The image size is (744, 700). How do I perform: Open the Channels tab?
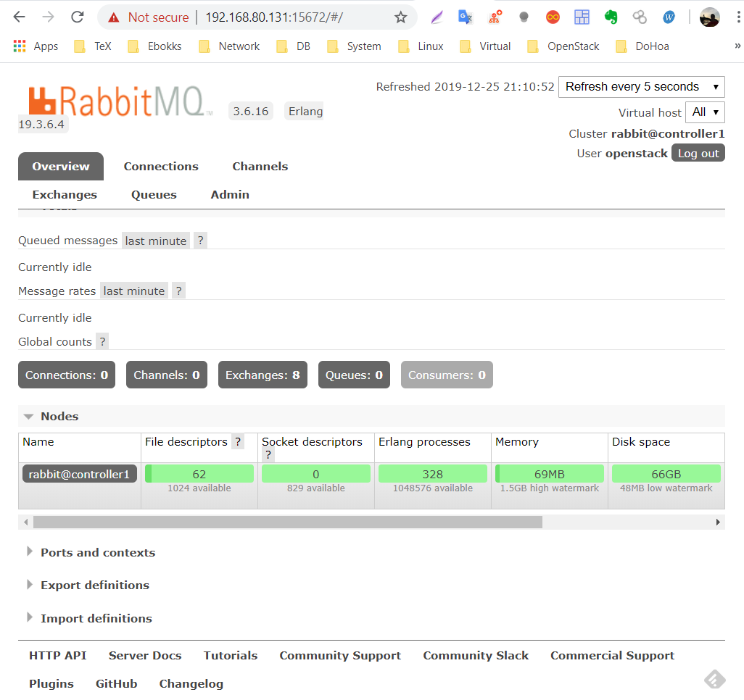pos(260,167)
